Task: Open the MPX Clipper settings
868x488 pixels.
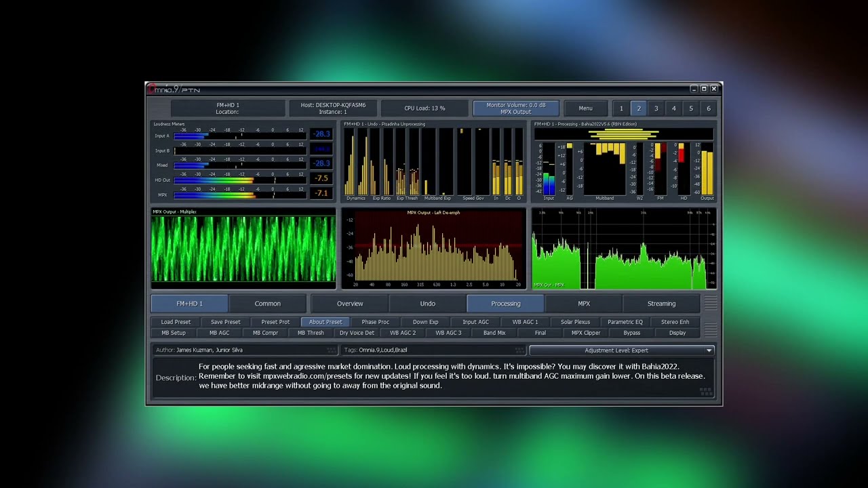Action: coord(586,333)
